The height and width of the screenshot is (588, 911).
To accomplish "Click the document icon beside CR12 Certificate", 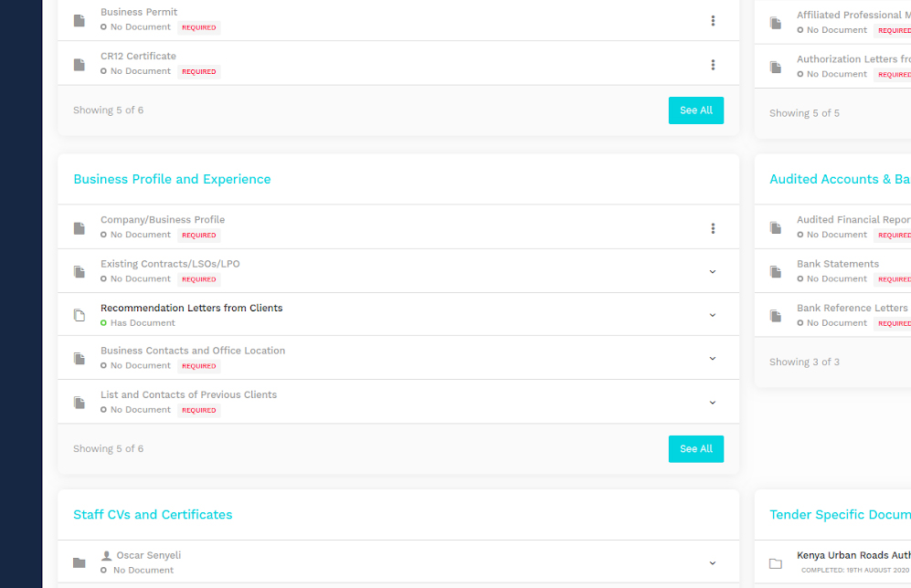I will click(79, 65).
